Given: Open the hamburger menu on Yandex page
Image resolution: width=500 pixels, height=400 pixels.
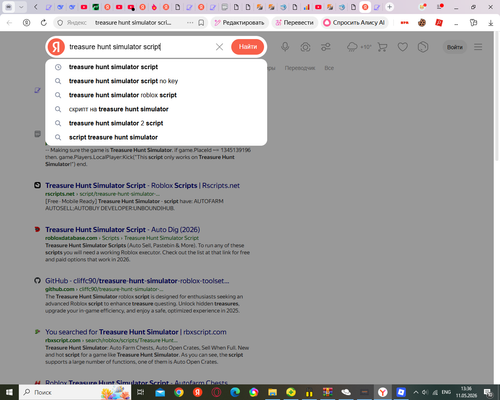Looking at the screenshot, I should click(x=478, y=47).
